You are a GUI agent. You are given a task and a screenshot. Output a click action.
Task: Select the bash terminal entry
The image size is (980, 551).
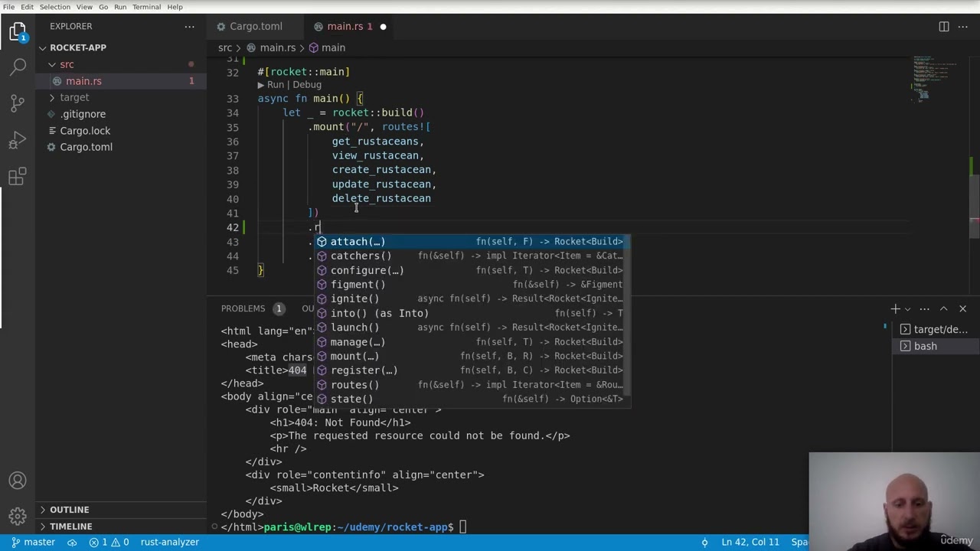pyautogui.click(x=933, y=346)
